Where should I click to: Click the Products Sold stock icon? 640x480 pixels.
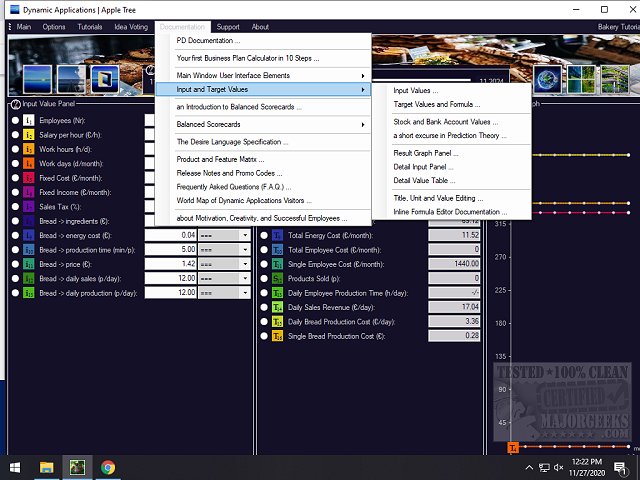[x=278, y=278]
